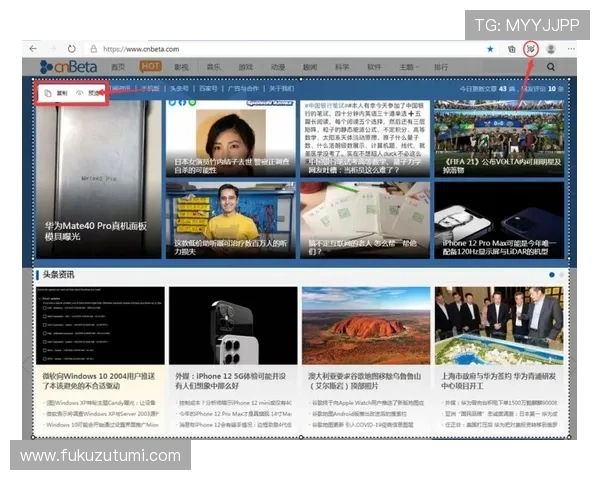
Task: Click the browser forward arrow
Action: point(52,49)
